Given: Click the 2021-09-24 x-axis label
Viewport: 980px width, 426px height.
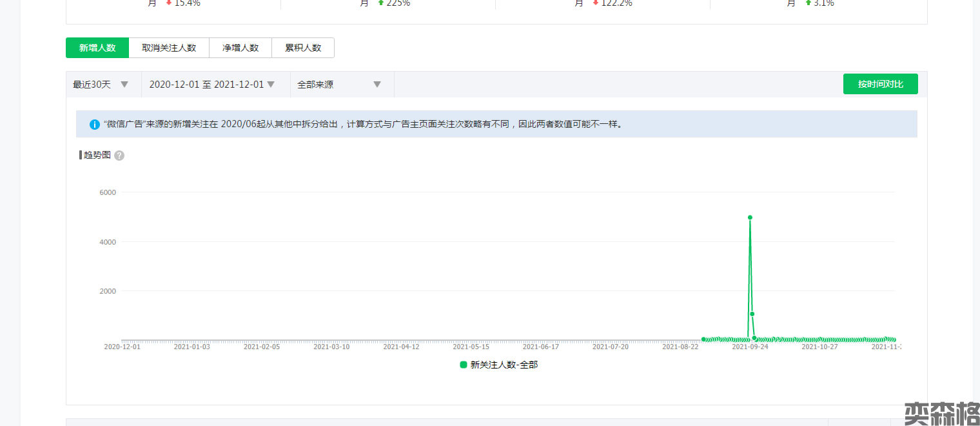Looking at the screenshot, I should coord(750,347).
